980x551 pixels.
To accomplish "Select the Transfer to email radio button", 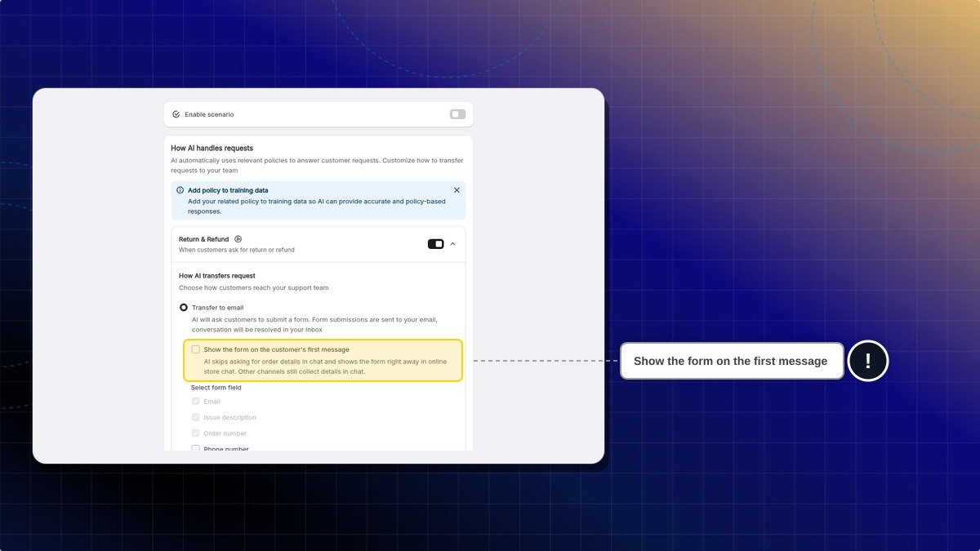I will pos(184,308).
